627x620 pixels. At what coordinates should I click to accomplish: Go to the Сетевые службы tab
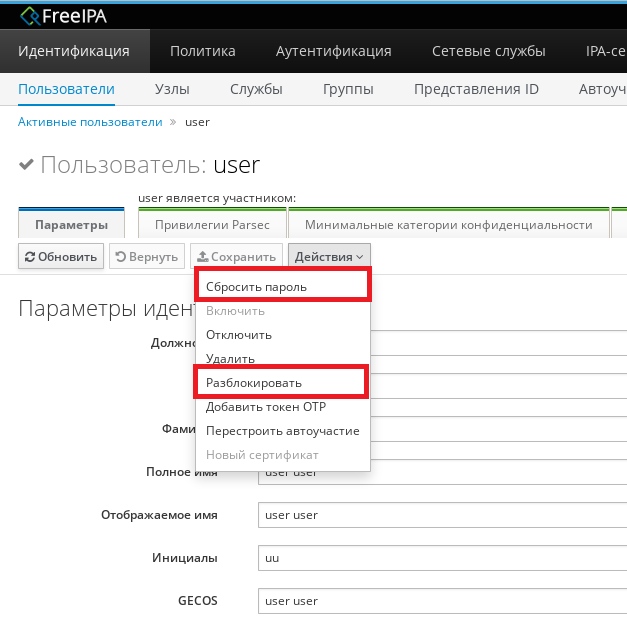click(488, 51)
